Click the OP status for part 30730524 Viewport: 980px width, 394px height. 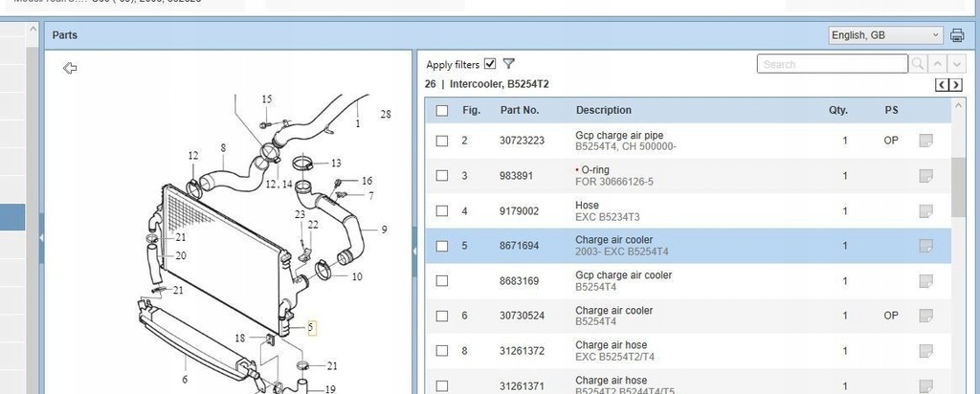[x=891, y=316]
